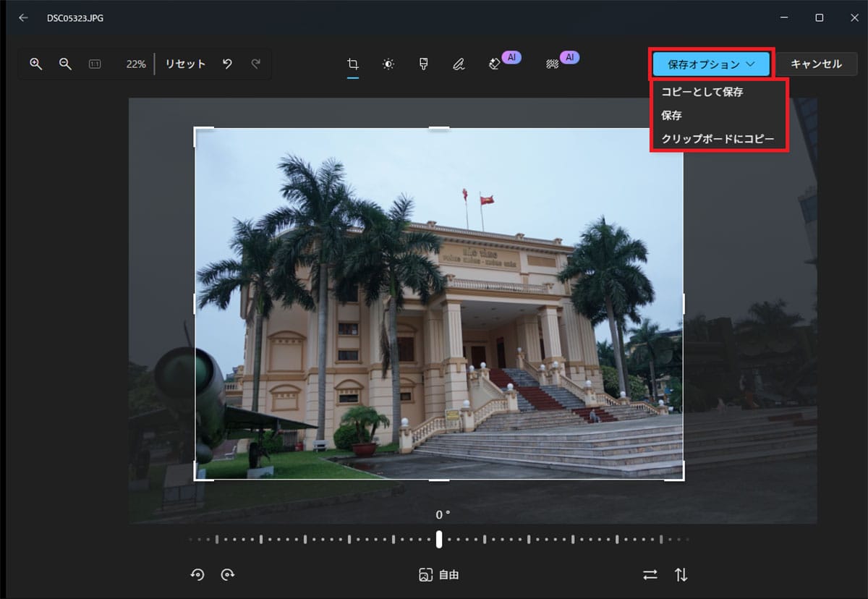Image resolution: width=868 pixels, height=599 pixels.
Task: Zoom in with the magnifier icon
Action: tap(35, 64)
